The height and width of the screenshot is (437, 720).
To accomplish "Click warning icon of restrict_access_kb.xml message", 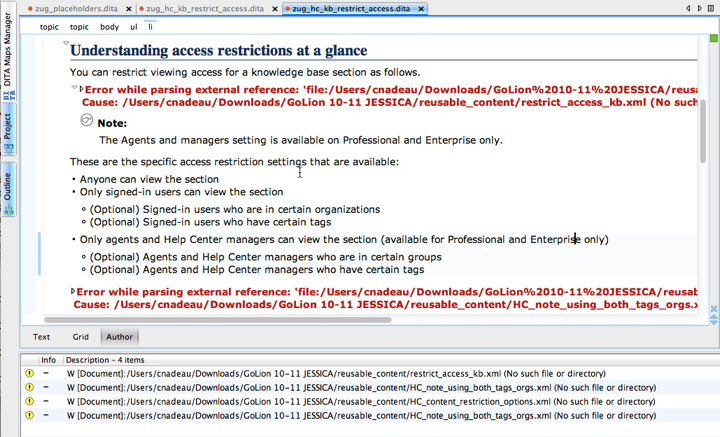I will click(x=29, y=373).
